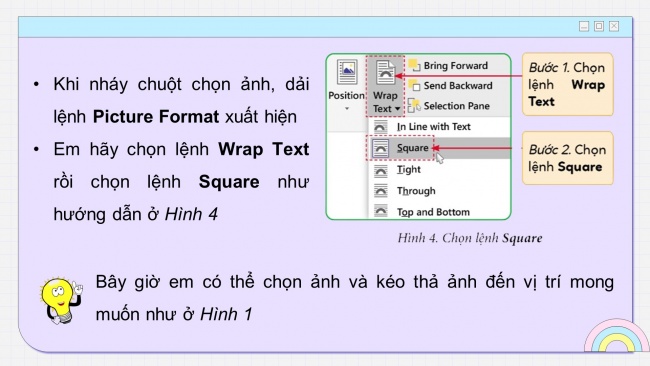The height and width of the screenshot is (366, 650).
Task: Click the bold 'Square' in the bullet text
Action: tap(229, 182)
